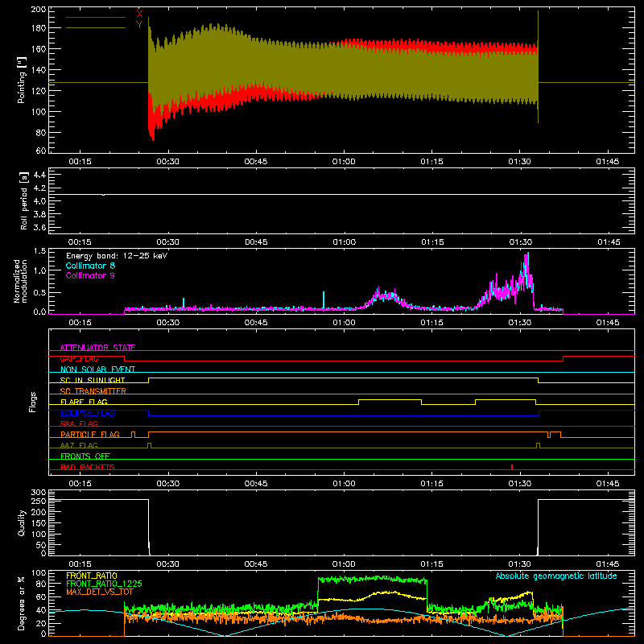Click the olive flag label above FRONTS_OFF

79,445
